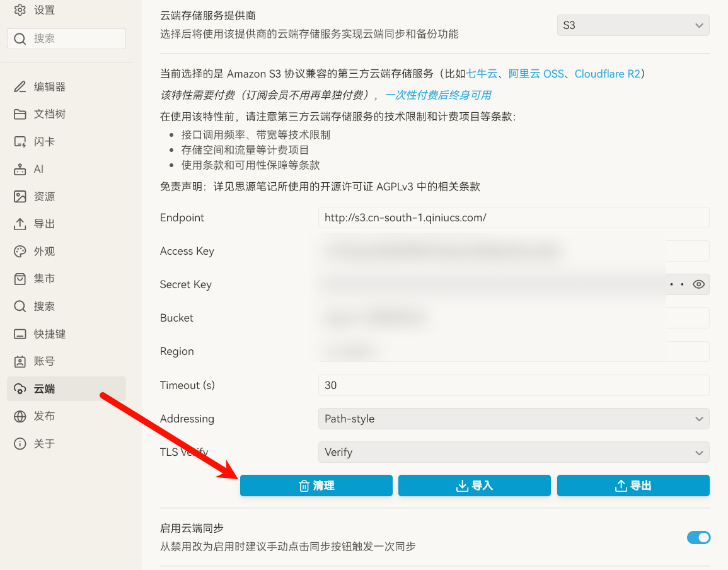Click the 云端存储服务提供商 heading text
The height and width of the screenshot is (570, 728).
[207, 16]
